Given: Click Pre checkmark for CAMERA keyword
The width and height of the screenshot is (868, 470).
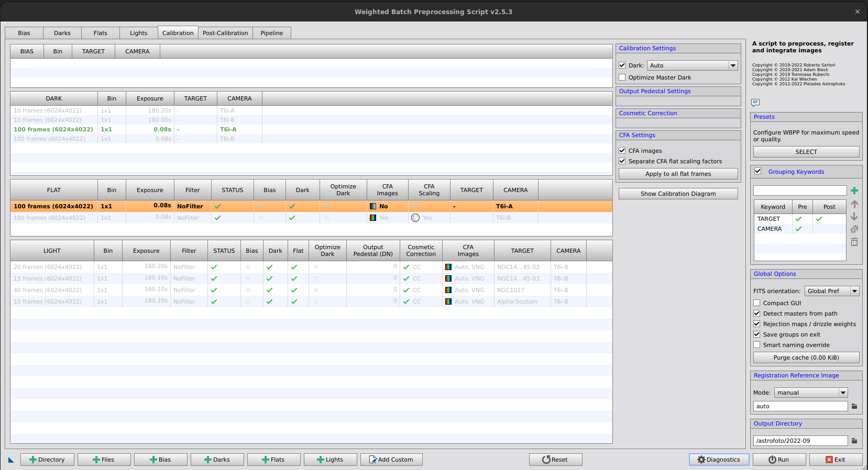Looking at the screenshot, I should [799, 229].
